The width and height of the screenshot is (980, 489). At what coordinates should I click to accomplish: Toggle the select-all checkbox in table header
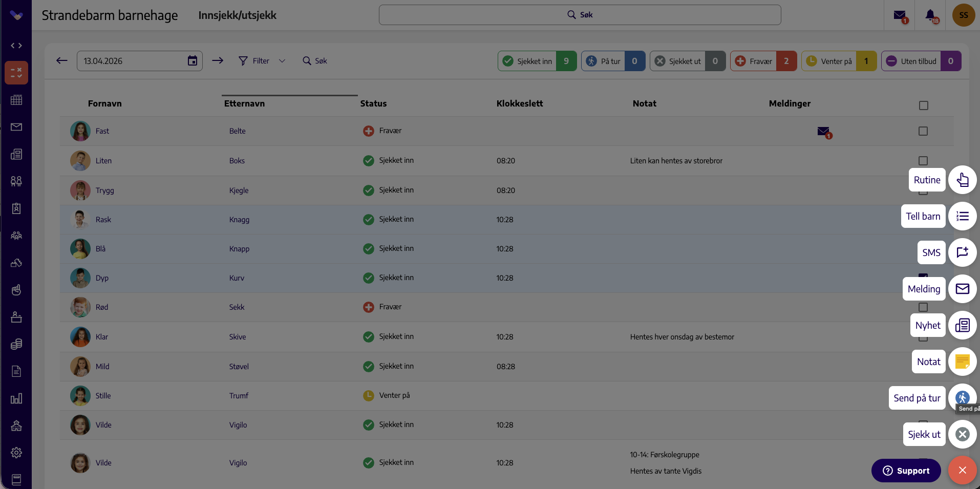pos(923,105)
